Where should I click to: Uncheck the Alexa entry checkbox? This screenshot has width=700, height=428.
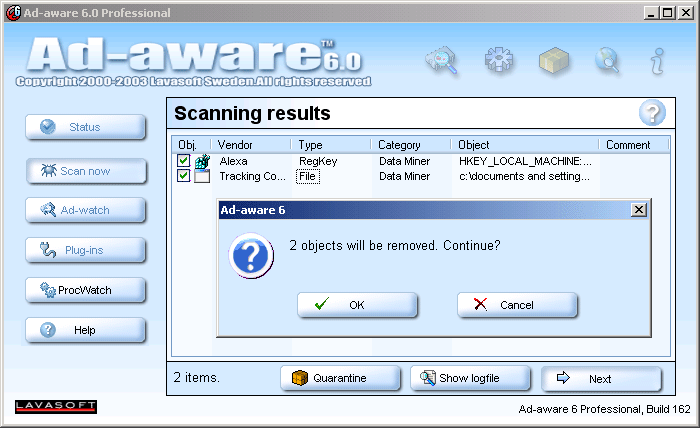coord(183,161)
